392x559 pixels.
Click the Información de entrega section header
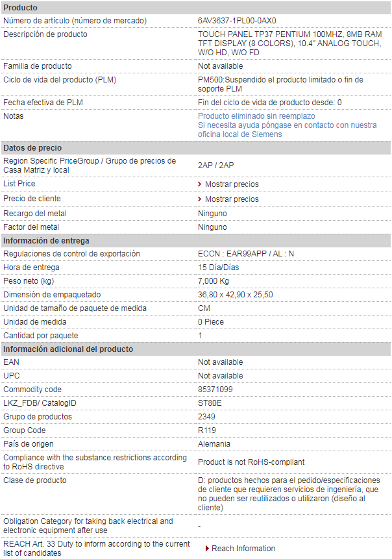(46, 241)
